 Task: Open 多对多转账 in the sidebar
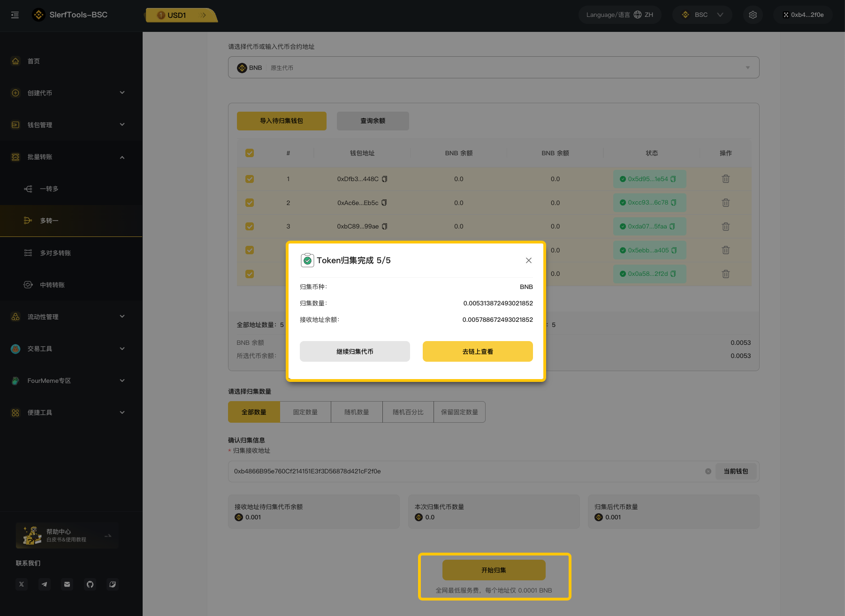(55, 253)
